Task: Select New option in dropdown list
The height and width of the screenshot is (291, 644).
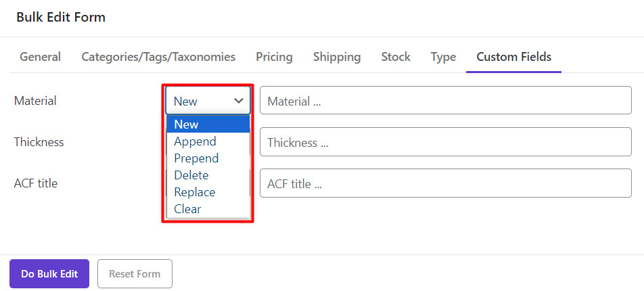Action: pyautogui.click(x=208, y=125)
